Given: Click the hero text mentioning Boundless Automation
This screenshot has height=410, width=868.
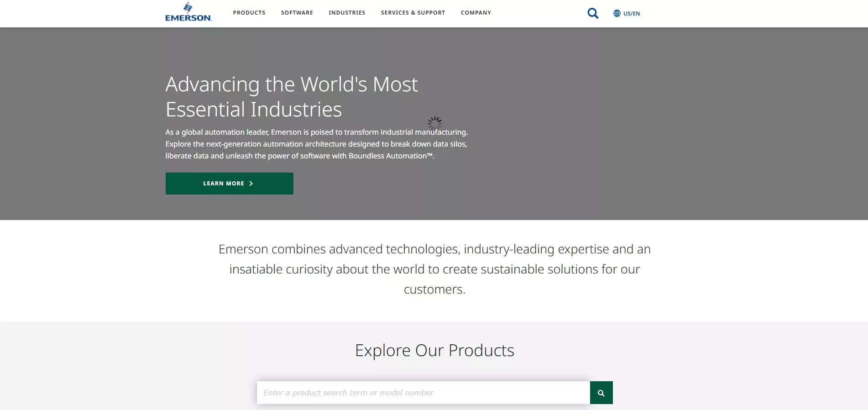Looking at the screenshot, I should tap(317, 144).
